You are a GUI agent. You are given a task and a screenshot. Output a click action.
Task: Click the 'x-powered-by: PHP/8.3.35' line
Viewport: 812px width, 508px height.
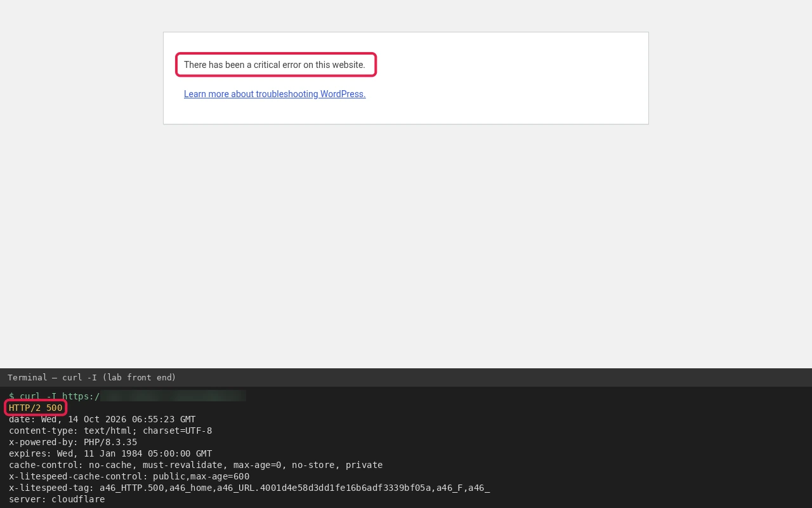click(x=73, y=442)
